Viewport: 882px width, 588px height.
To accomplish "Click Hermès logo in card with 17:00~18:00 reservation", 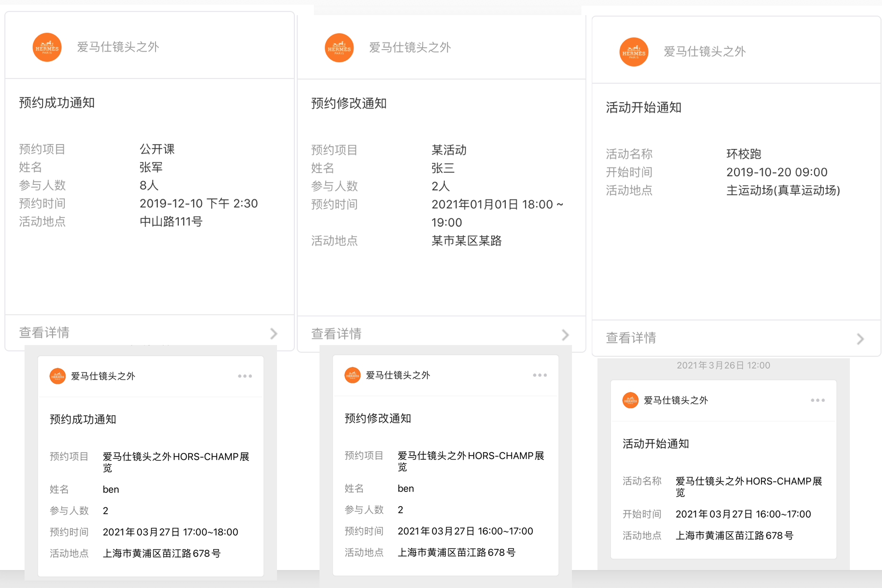I will coord(57,376).
